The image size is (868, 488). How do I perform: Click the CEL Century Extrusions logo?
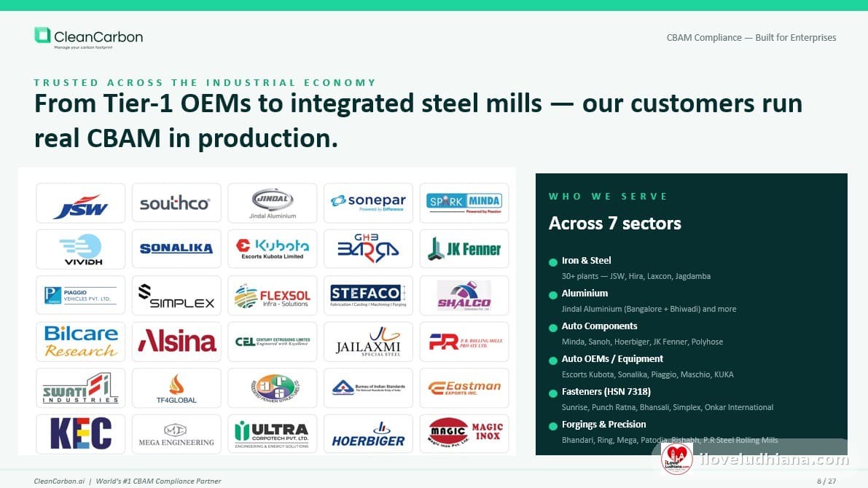[x=273, y=342]
